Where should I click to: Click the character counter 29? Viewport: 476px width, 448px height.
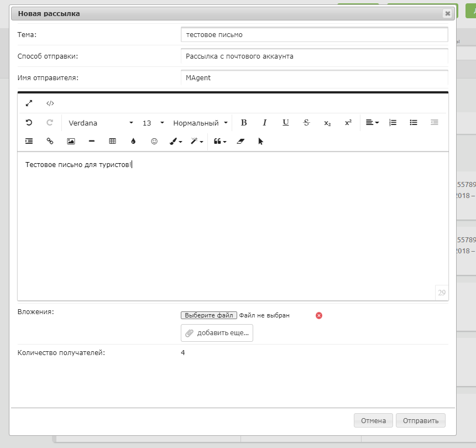[442, 293]
